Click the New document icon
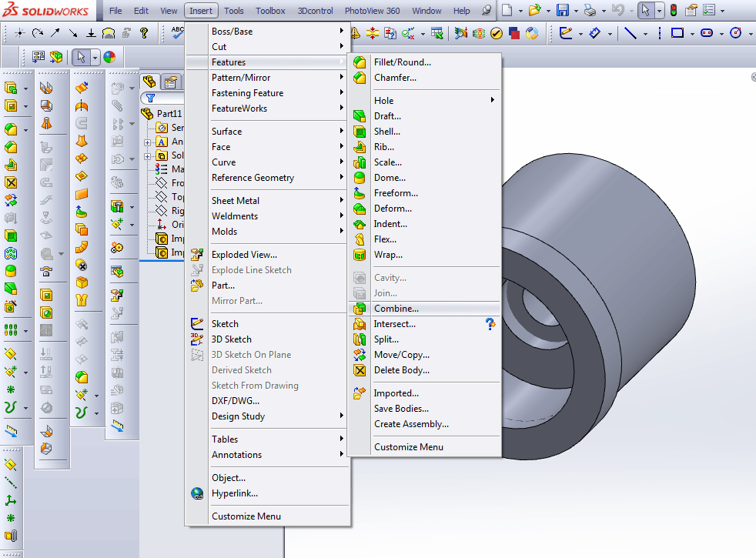Screen dimensions: 756x558 507,10
